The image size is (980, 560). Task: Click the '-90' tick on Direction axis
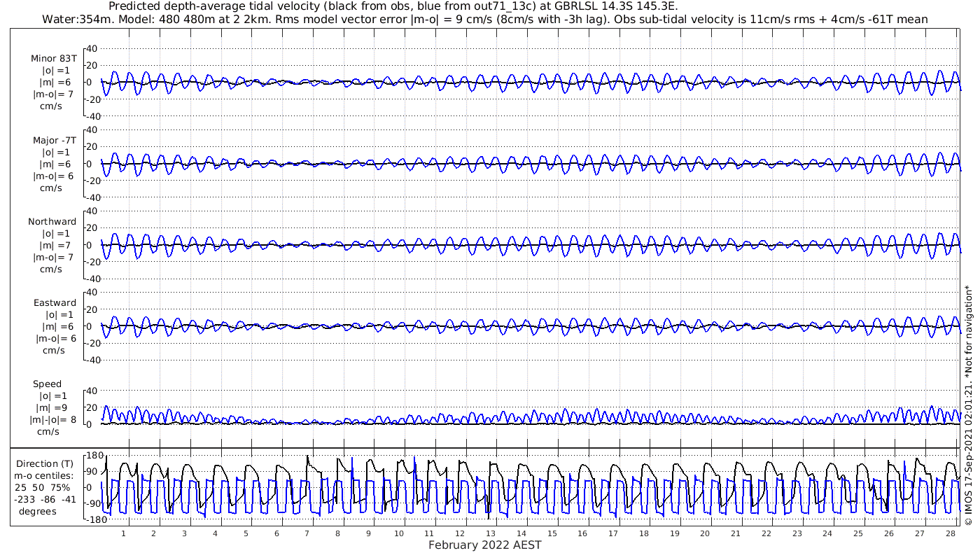(94, 504)
